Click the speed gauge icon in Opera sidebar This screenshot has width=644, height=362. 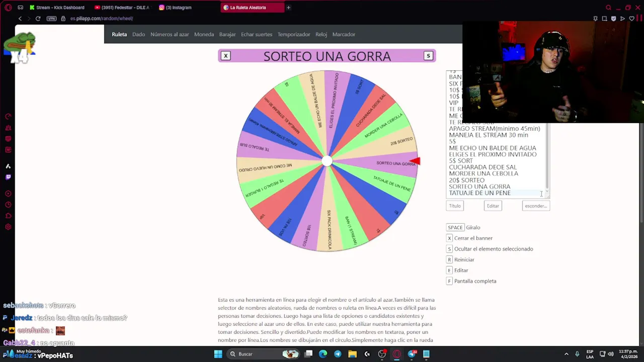coord(8,117)
